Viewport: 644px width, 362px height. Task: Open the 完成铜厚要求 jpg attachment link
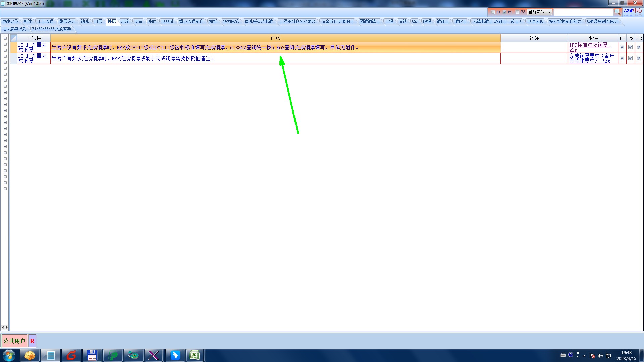(x=591, y=56)
